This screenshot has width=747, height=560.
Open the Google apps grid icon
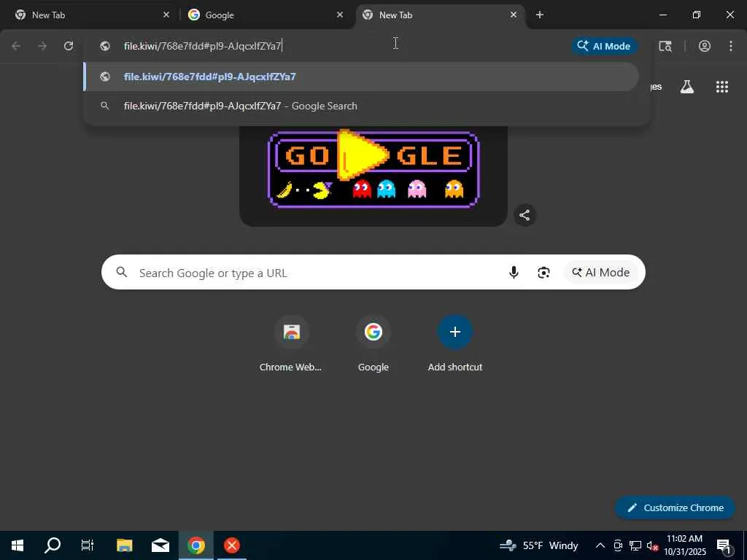click(721, 87)
